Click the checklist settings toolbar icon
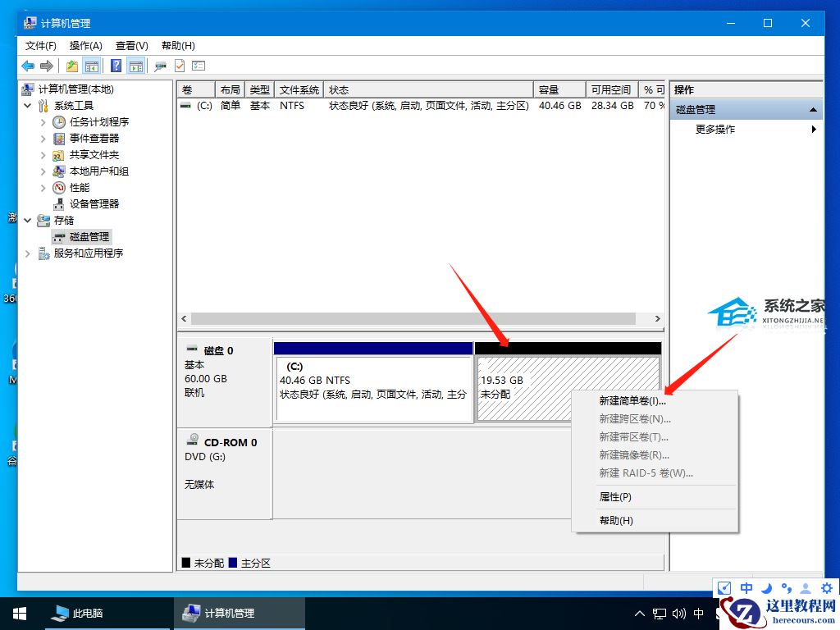This screenshot has width=840, height=630. pos(199,66)
